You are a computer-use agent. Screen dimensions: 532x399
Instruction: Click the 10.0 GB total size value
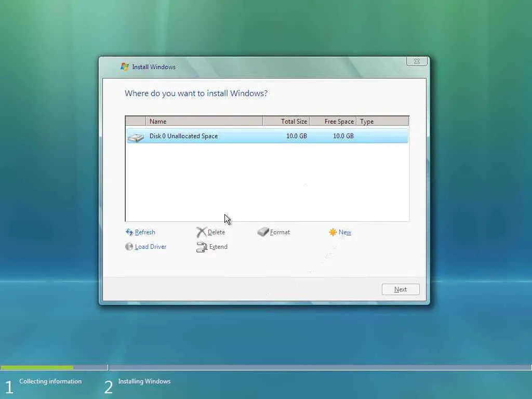(297, 136)
